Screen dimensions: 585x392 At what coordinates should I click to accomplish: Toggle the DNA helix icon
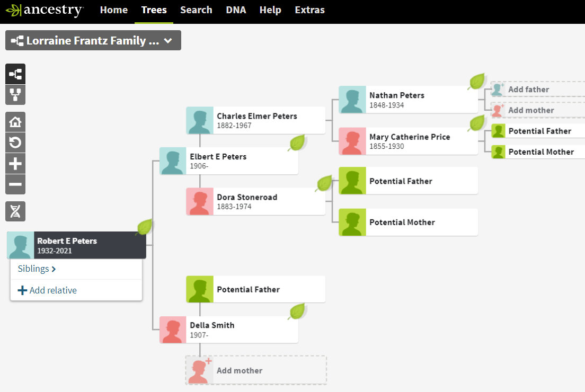(x=15, y=211)
